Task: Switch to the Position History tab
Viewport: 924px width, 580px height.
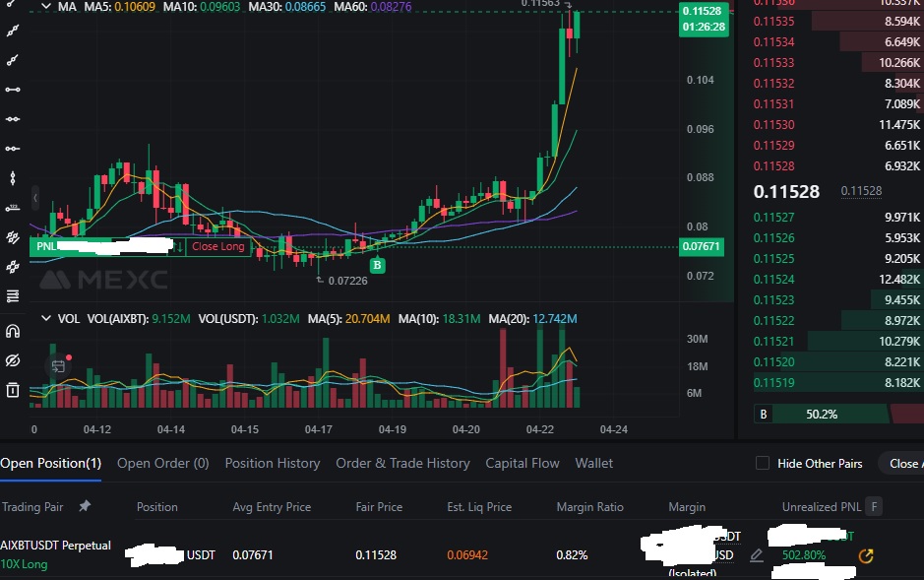Action: 273,463
